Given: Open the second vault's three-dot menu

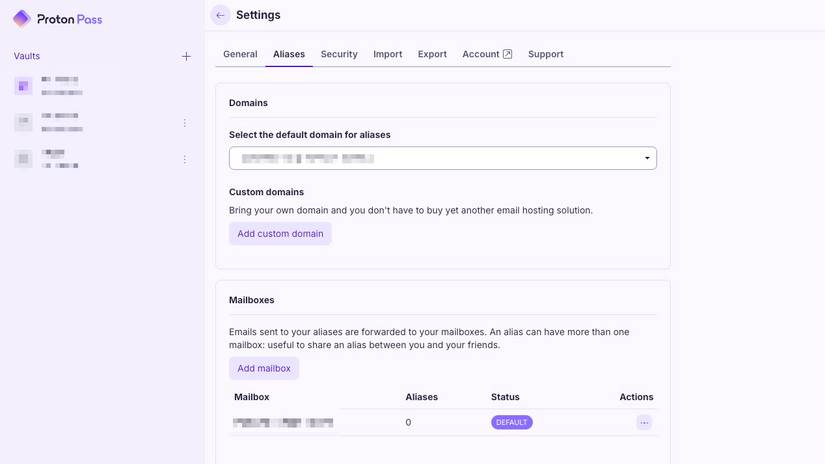Looking at the screenshot, I should pyautogui.click(x=184, y=123).
